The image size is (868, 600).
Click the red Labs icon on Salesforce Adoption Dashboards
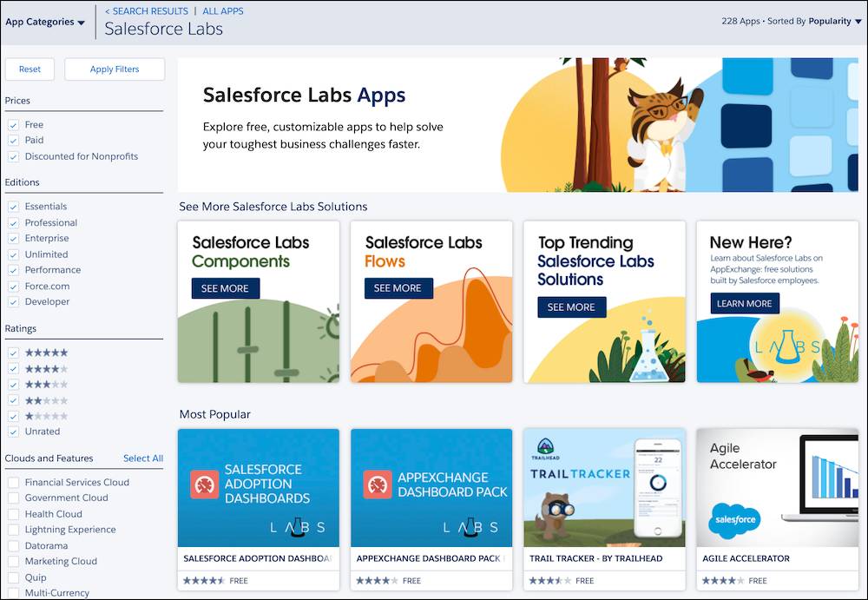(x=206, y=485)
